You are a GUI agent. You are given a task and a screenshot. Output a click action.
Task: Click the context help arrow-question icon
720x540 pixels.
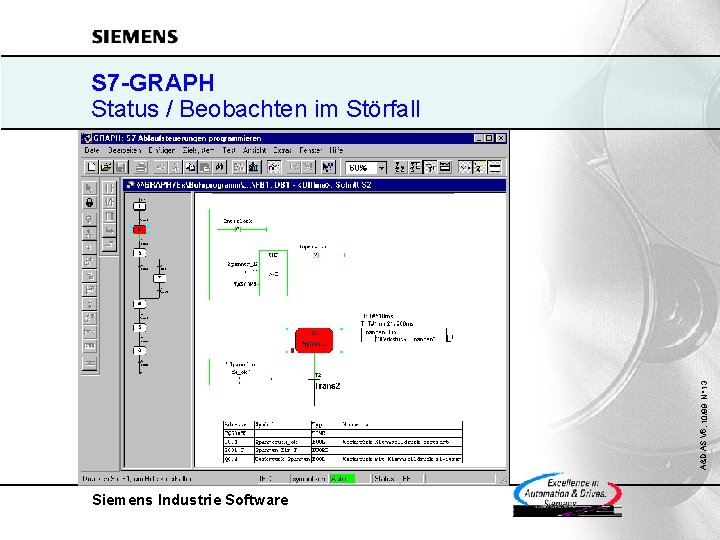click(x=328, y=167)
